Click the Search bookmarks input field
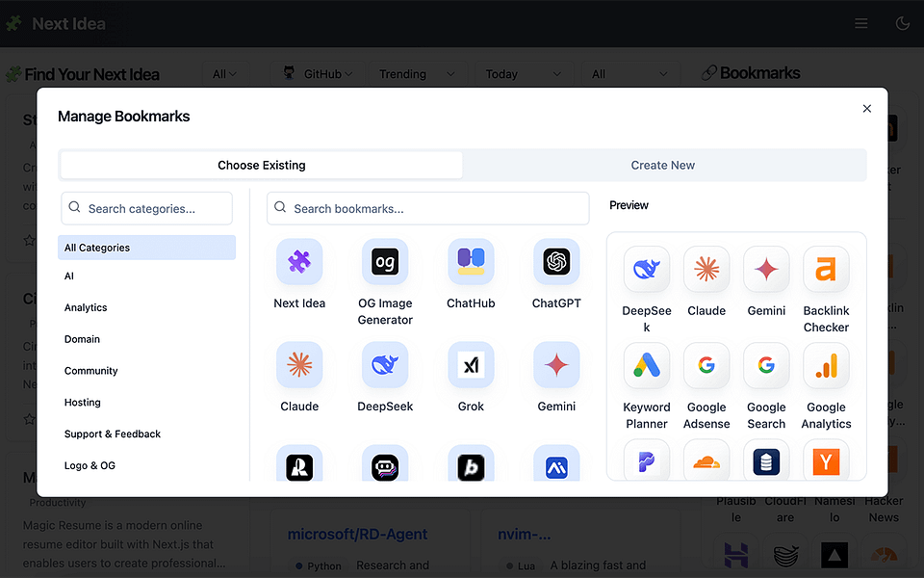 pos(427,208)
